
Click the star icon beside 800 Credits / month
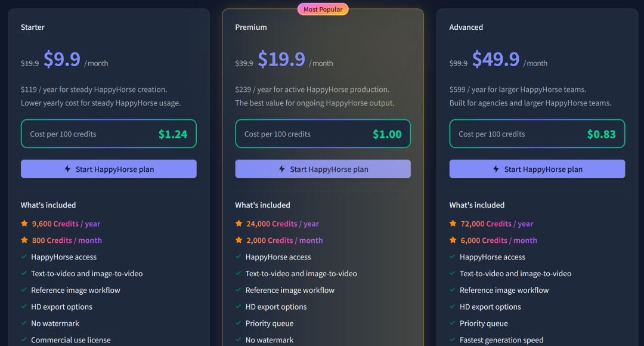click(x=24, y=240)
